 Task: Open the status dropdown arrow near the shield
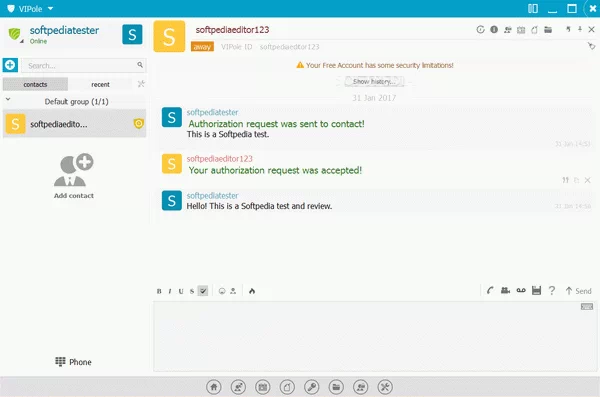pyautogui.click(x=22, y=41)
